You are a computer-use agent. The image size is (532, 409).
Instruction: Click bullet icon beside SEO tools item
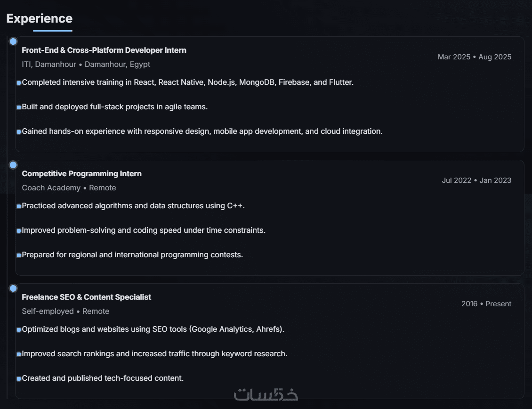click(x=19, y=330)
